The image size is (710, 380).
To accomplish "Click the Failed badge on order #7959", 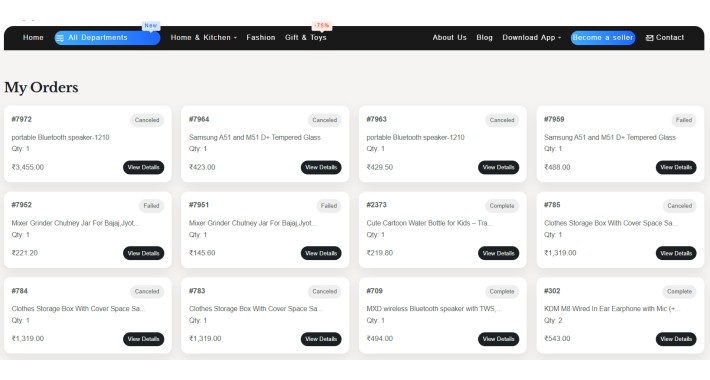I will coord(684,120).
